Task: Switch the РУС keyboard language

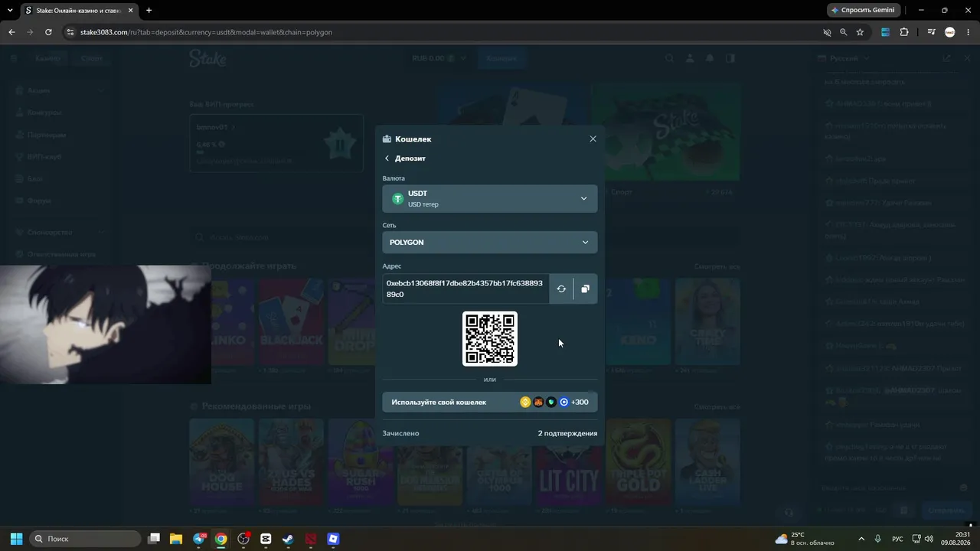Action: coord(897,539)
